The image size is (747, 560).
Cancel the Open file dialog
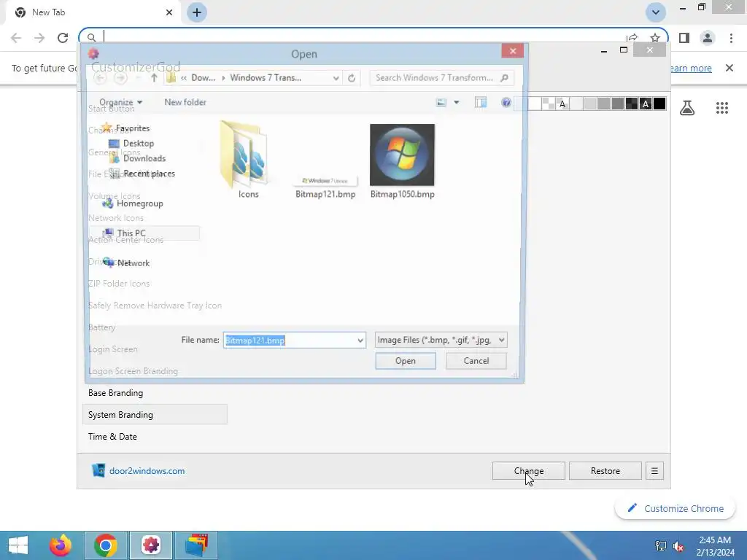tap(476, 361)
